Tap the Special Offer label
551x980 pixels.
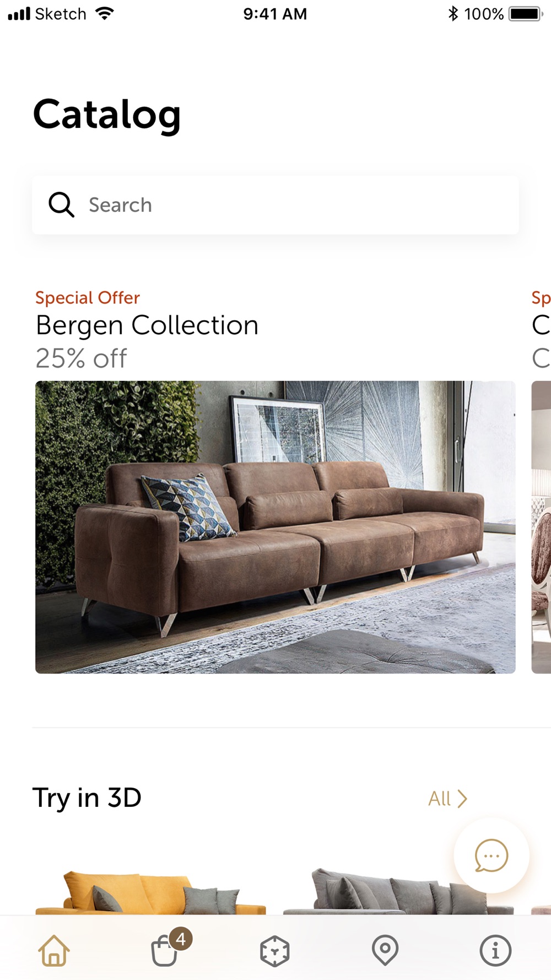88,298
